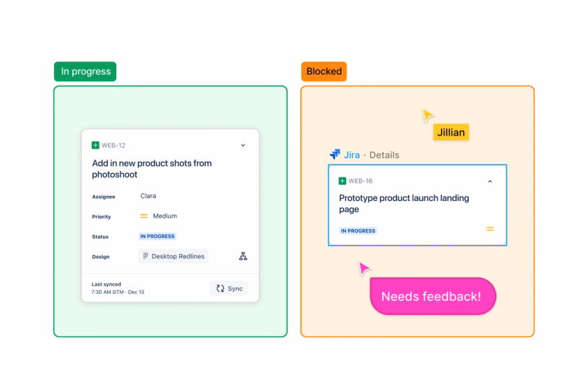Expand WEB-16 card using the chevron
Viewport: 588px width, 392px height.
[x=490, y=181]
